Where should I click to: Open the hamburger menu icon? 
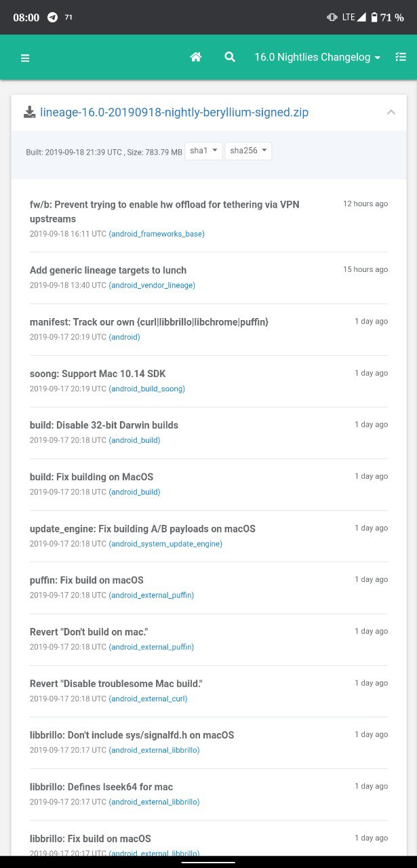pos(25,58)
